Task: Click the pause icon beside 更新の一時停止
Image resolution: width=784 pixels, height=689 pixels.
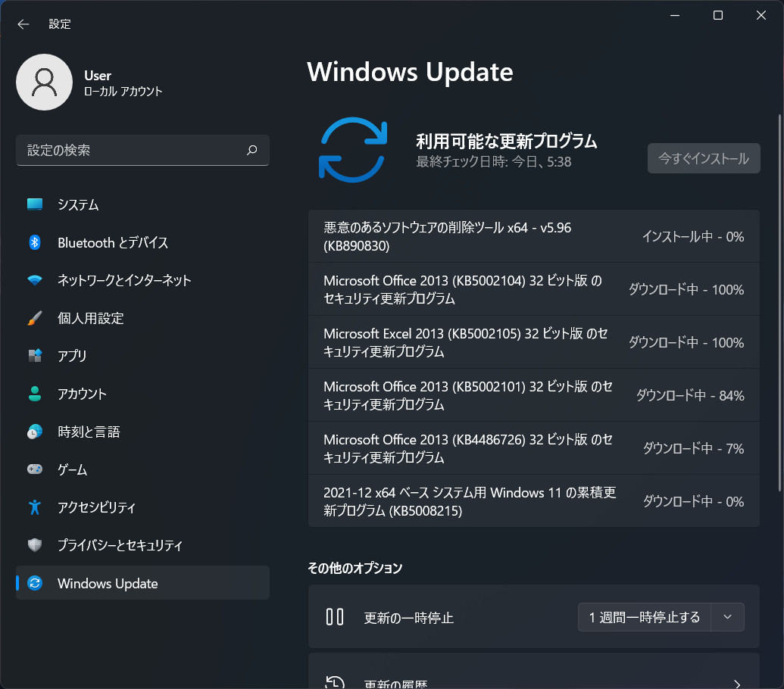Action: coord(335,616)
